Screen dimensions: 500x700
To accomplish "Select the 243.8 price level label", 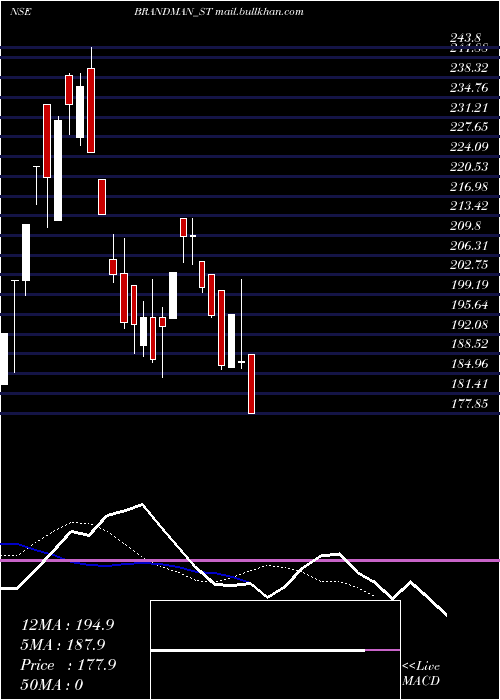I will 468,38.
